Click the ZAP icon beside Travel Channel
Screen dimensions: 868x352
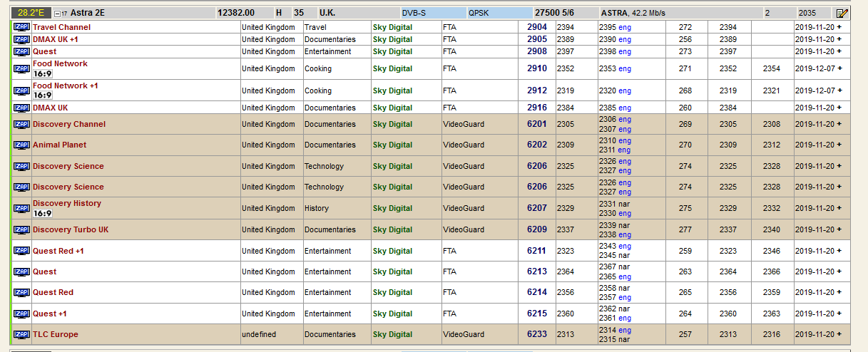click(x=21, y=27)
